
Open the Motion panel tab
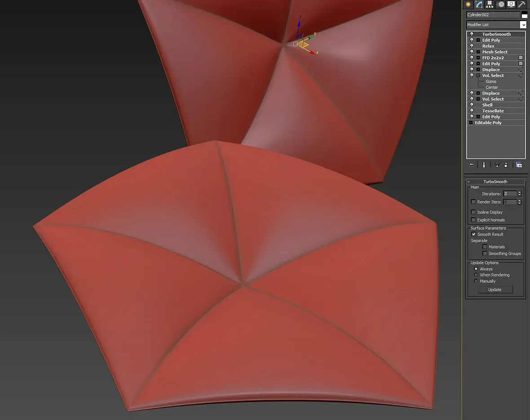(x=501, y=4)
